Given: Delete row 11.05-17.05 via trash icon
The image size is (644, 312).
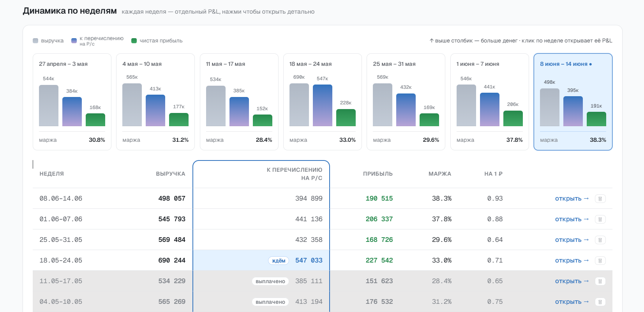Looking at the screenshot, I should pos(600,281).
